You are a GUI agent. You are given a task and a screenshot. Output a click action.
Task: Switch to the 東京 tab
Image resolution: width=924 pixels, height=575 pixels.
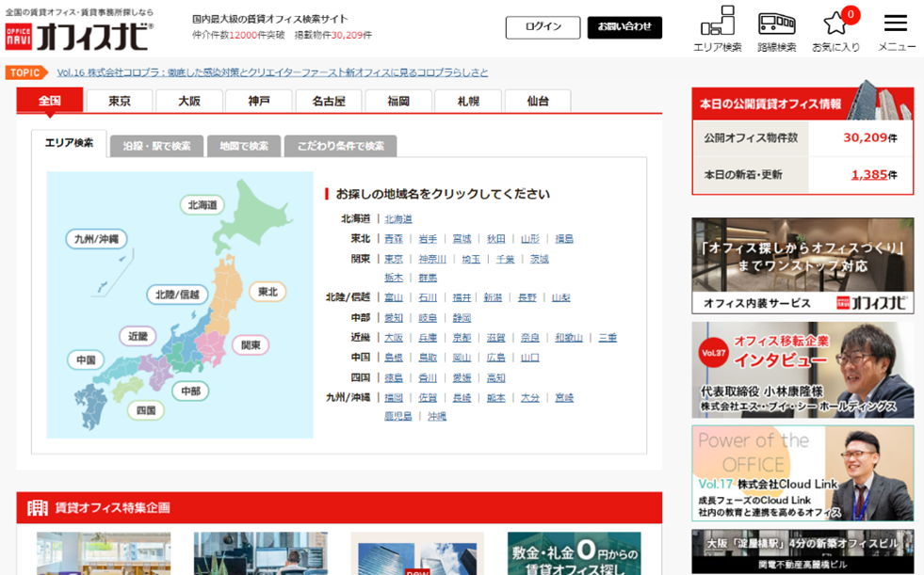[x=119, y=100]
